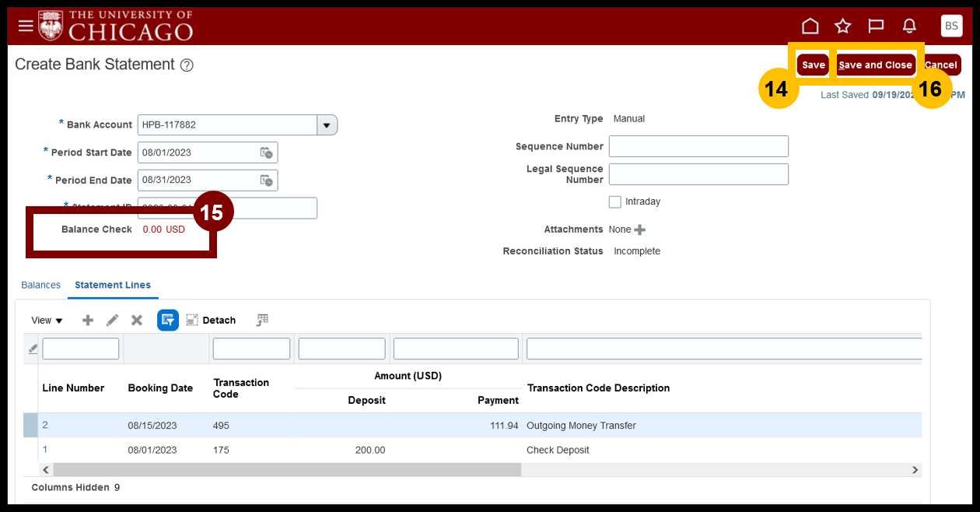
Task: Click University of Chicago logo
Action: coord(116,26)
